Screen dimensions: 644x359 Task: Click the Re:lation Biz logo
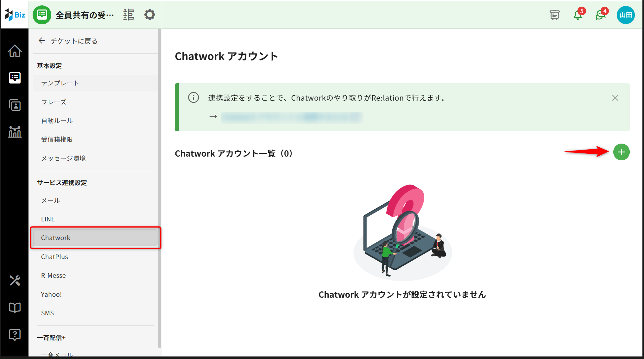point(15,15)
